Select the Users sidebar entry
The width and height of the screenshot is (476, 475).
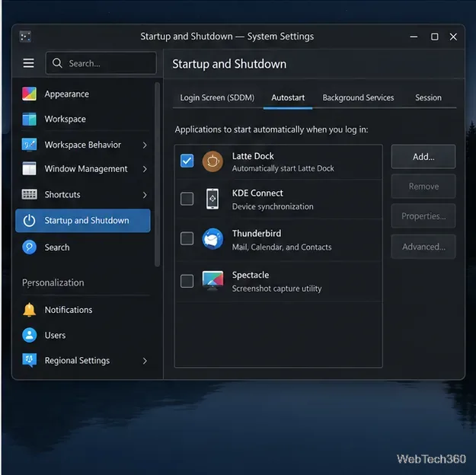(x=82, y=335)
